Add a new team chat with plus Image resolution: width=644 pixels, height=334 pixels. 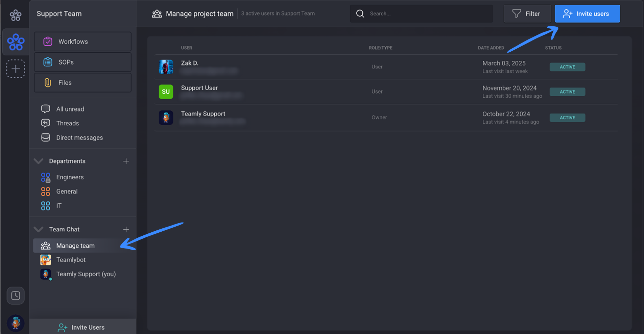point(126,229)
